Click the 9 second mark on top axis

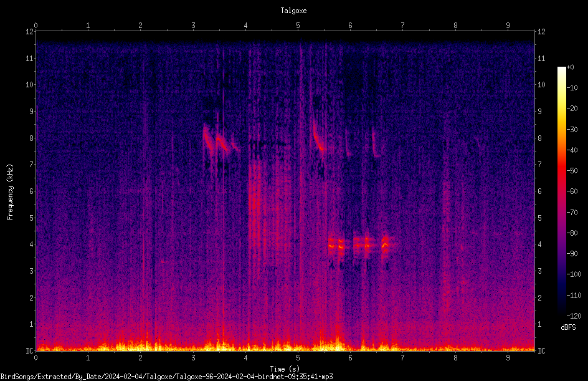point(508,26)
